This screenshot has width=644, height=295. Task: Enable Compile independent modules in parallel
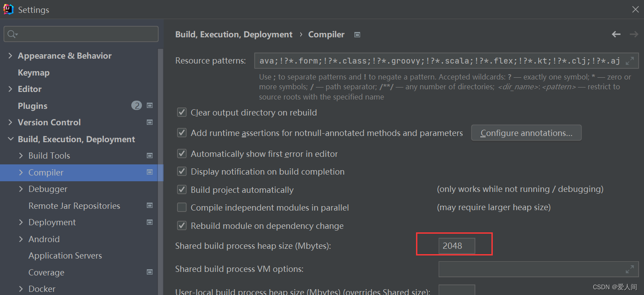(182, 207)
